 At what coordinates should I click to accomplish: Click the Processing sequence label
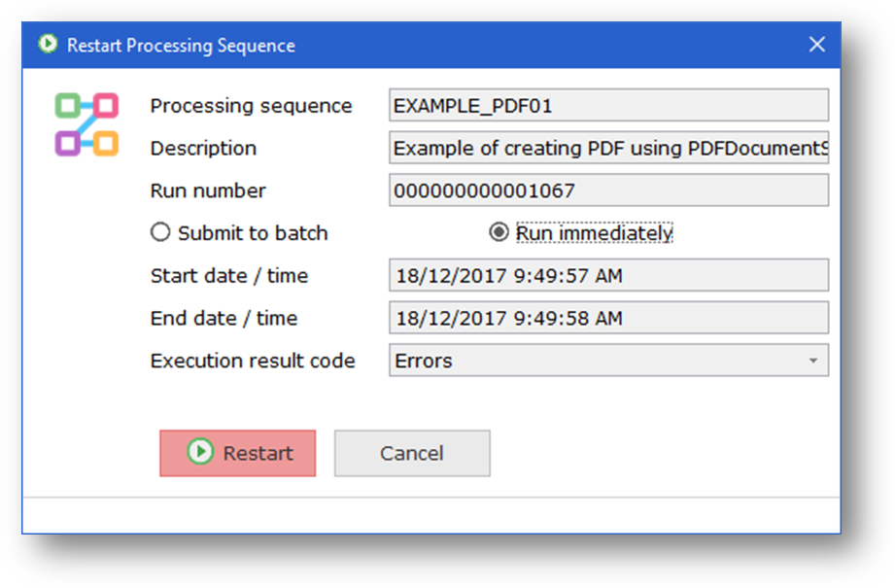tap(251, 106)
